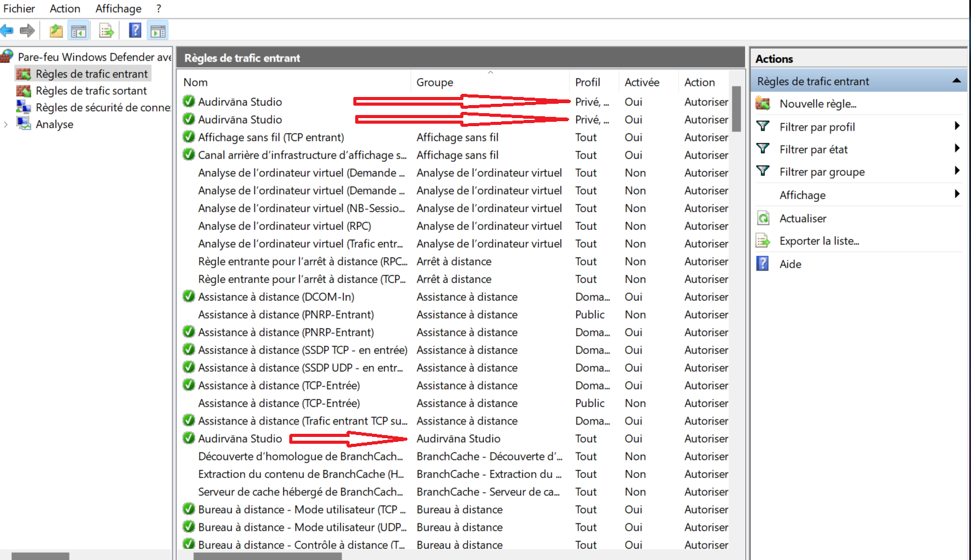This screenshot has height=560, width=971.
Task: Click the rule list vertical scrollbar thumb
Action: coord(736,109)
